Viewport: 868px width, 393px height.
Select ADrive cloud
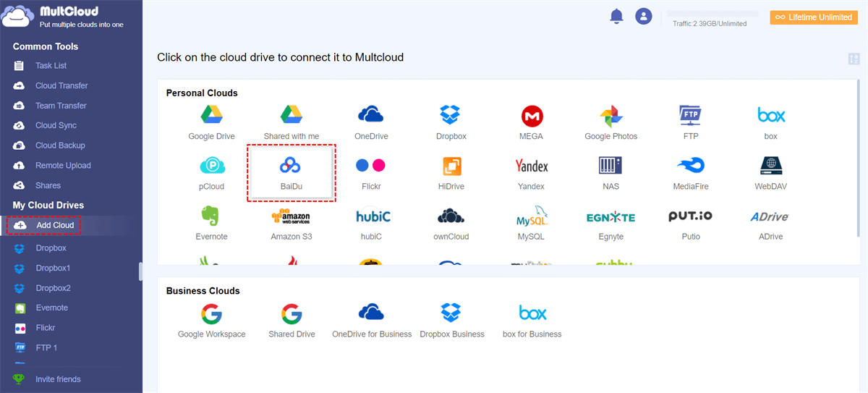coord(770,223)
